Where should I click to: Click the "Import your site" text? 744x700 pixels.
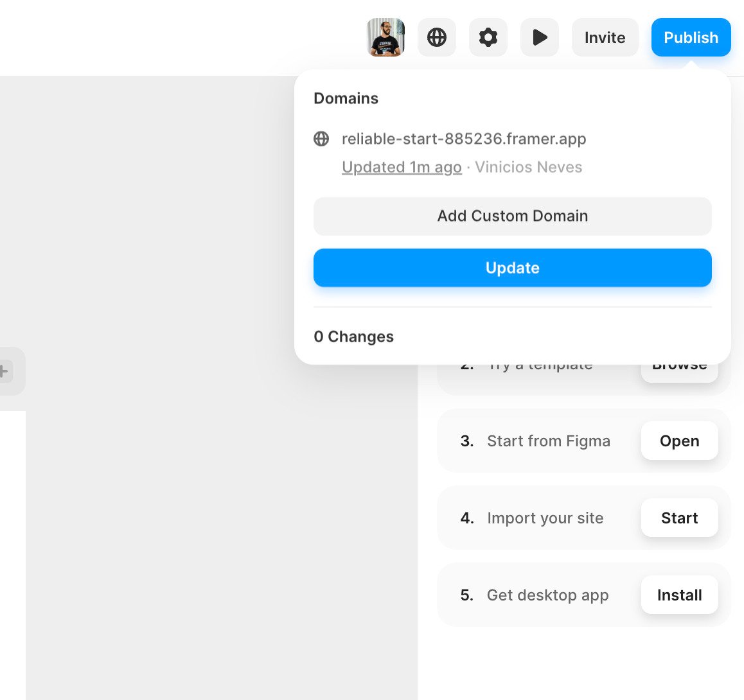(x=545, y=518)
